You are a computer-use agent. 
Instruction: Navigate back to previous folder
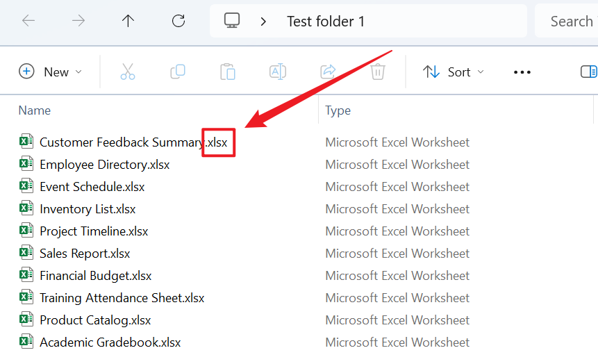pyautogui.click(x=28, y=21)
